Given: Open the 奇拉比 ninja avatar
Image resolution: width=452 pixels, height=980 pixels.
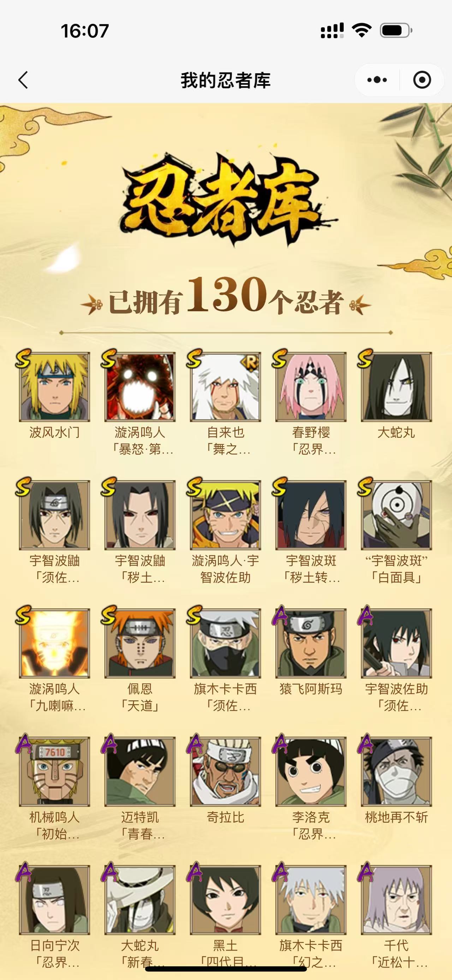Looking at the screenshot, I should click(x=225, y=771).
